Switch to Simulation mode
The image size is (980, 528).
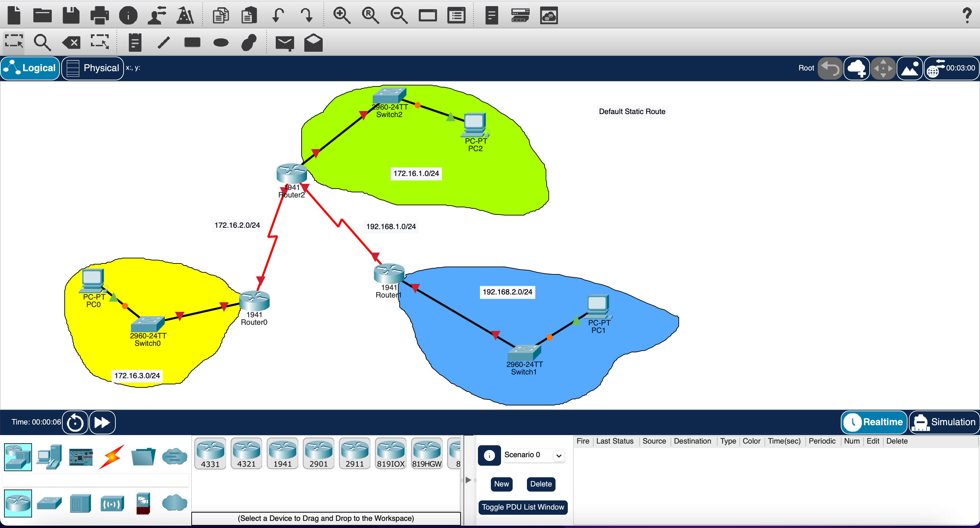coord(944,422)
